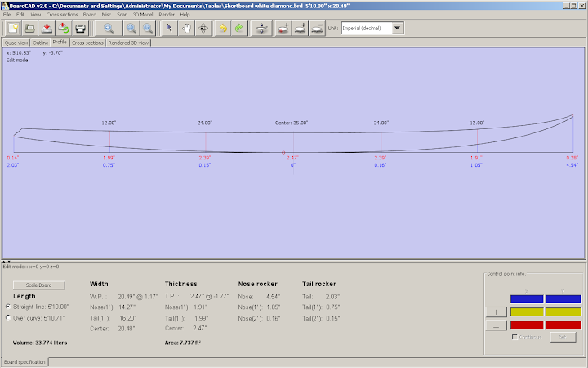Click the red X coordinate field
The height and width of the screenshot is (368, 588).
[x=527, y=325]
